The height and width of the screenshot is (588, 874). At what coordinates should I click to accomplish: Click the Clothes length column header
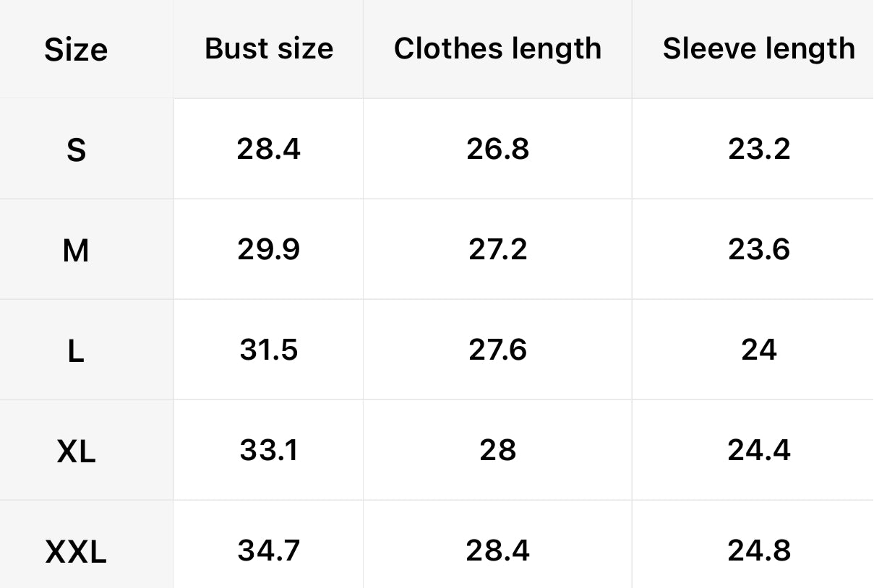[x=497, y=48]
